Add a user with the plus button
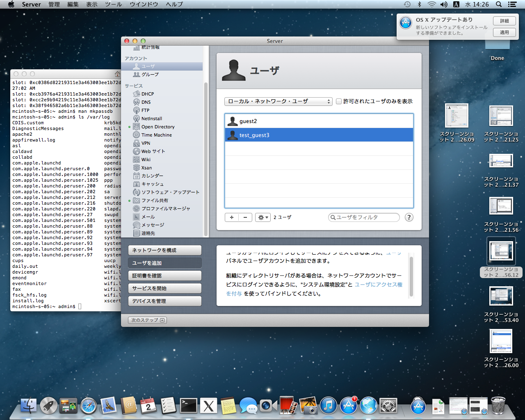 pos(232,217)
